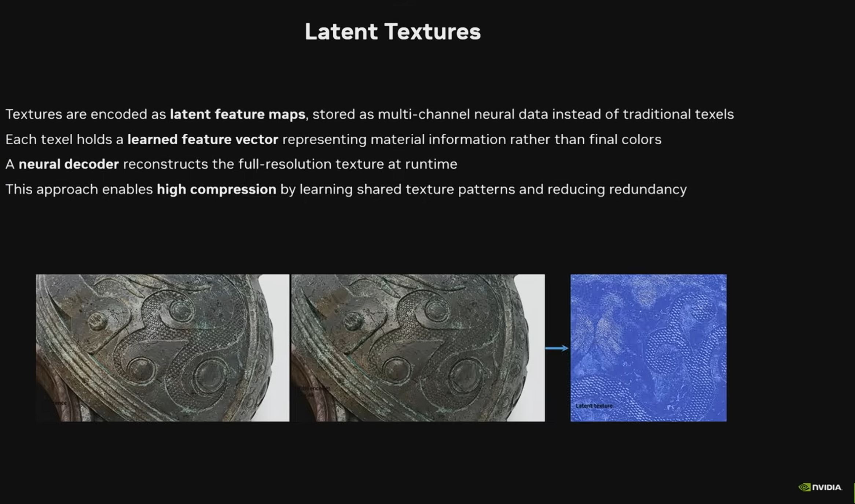Select the left reference bronze image
855x504 pixels.
click(x=162, y=348)
